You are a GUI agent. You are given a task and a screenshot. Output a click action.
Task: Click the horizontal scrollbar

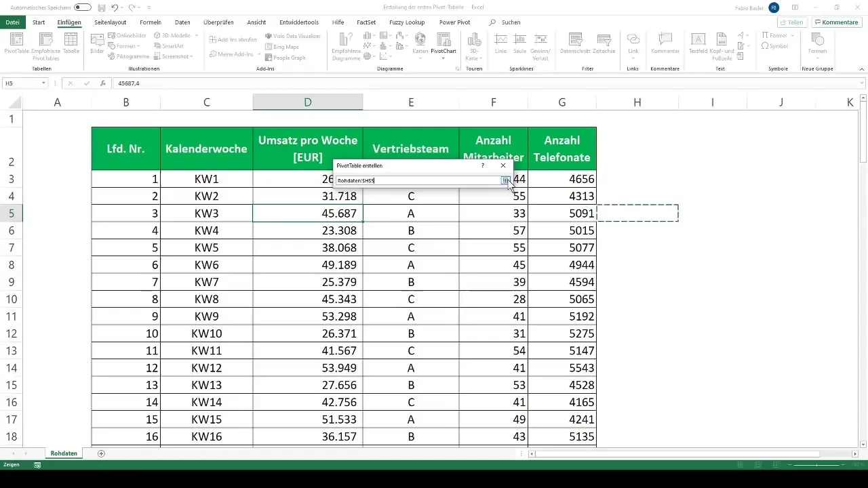(678, 453)
